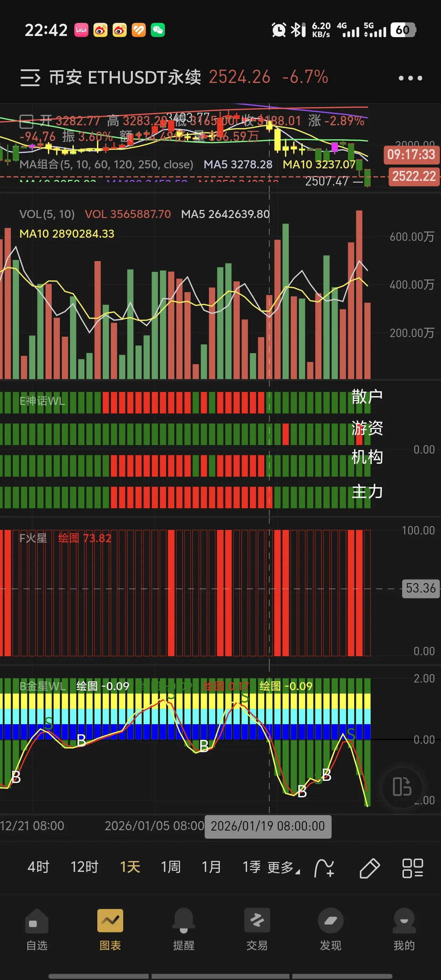
Task: Switch to the 12时 timeframe
Action: point(84,867)
